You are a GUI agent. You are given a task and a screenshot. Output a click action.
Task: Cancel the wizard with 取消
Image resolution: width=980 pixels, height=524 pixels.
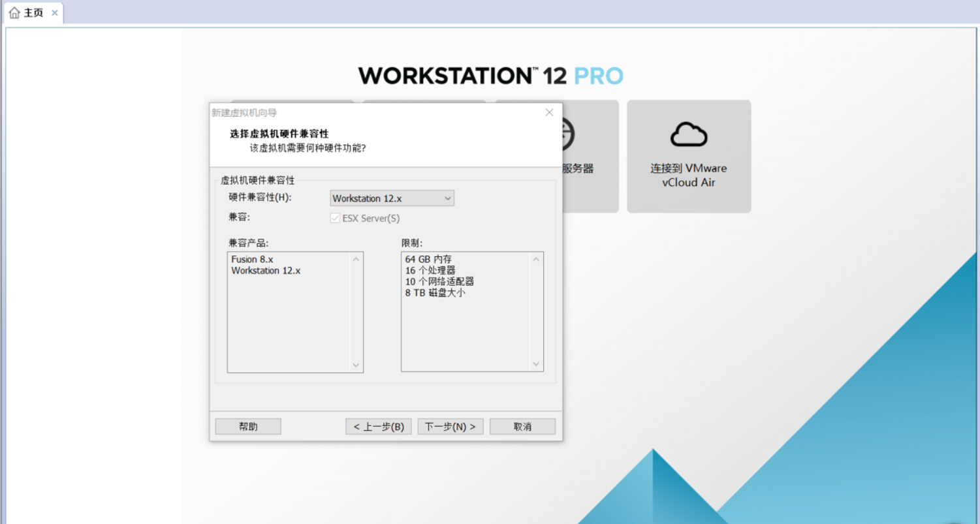(522, 427)
